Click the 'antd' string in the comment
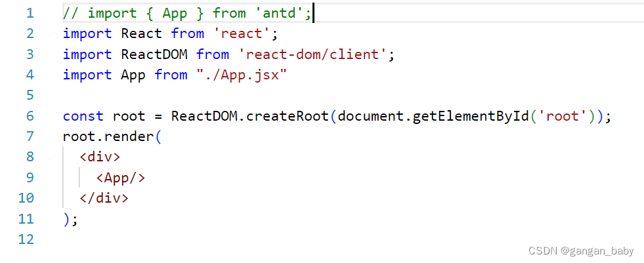The height and width of the screenshot is (263, 644). (279, 14)
